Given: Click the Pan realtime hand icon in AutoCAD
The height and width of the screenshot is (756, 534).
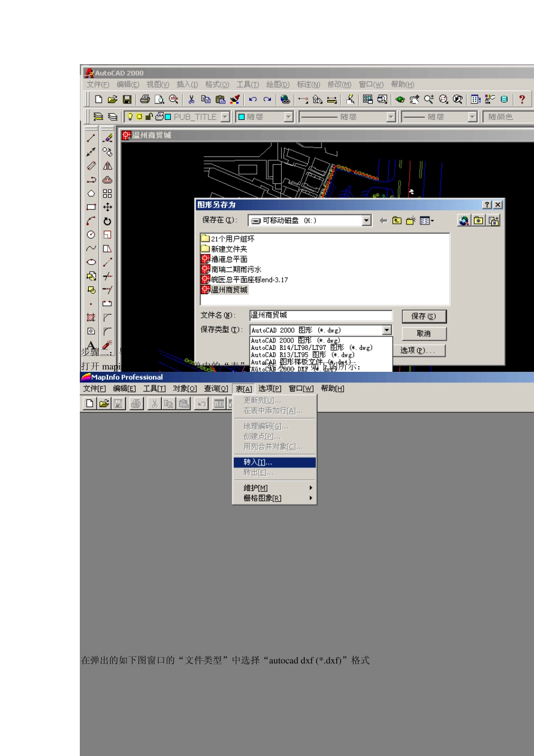Looking at the screenshot, I should tap(414, 100).
